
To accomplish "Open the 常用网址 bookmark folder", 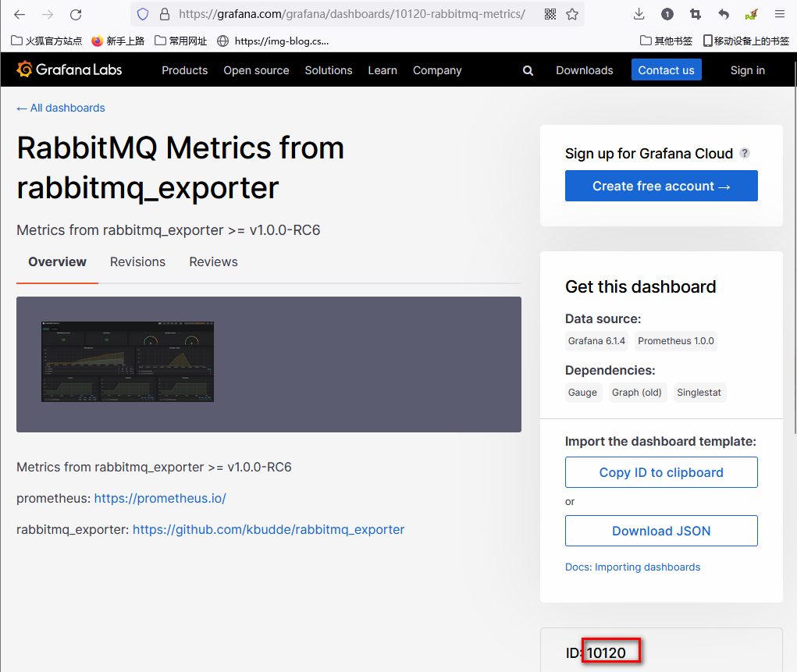I will 181,41.
